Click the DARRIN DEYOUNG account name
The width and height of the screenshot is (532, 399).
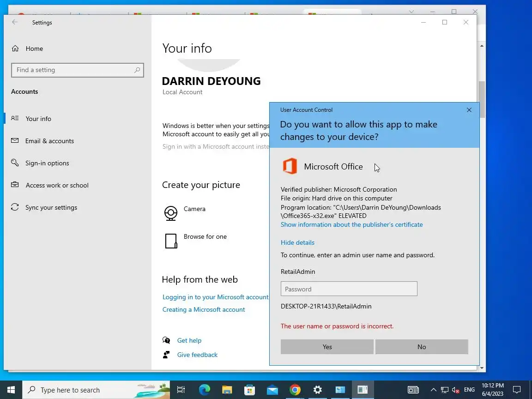211,81
